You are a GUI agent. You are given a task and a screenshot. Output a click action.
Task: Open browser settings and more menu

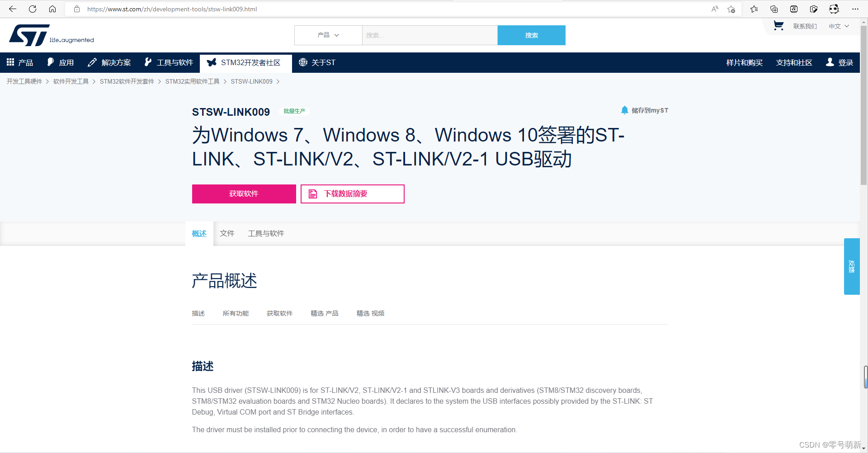tap(855, 9)
